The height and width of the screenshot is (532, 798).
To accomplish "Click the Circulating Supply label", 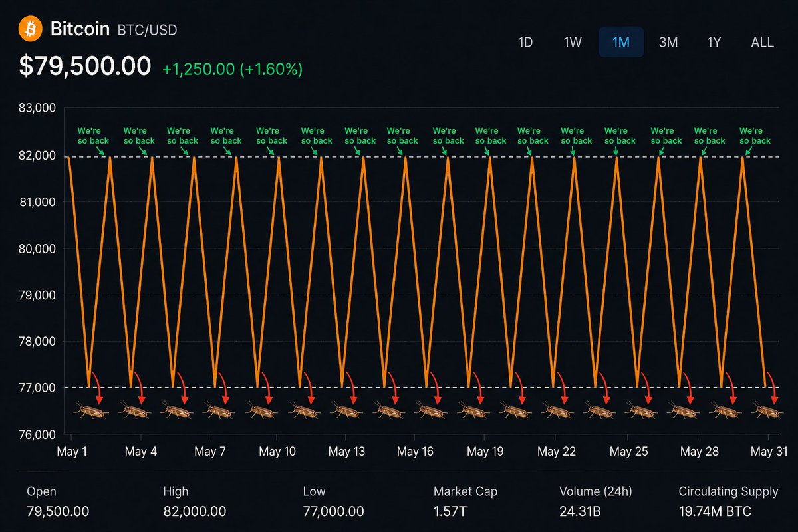I will (728, 492).
